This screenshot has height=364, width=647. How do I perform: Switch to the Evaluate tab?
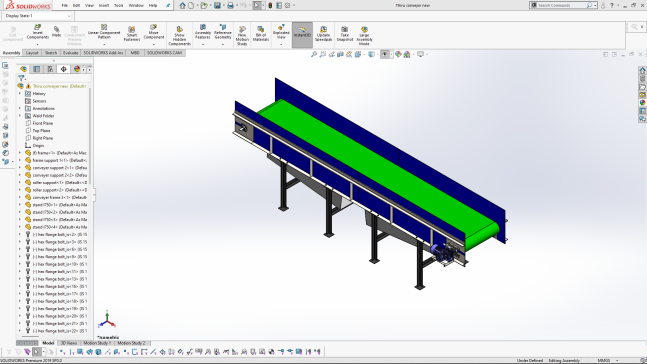tap(71, 53)
